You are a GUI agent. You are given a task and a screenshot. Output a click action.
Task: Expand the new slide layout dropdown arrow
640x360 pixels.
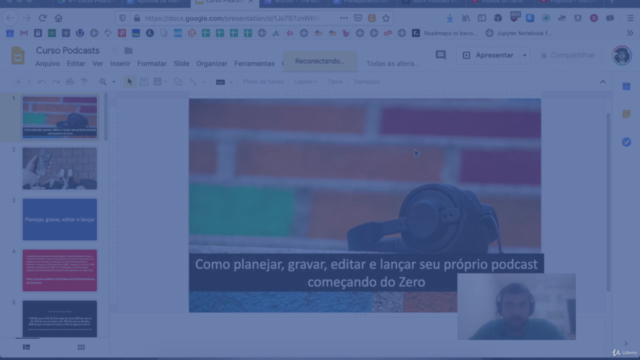(29, 82)
